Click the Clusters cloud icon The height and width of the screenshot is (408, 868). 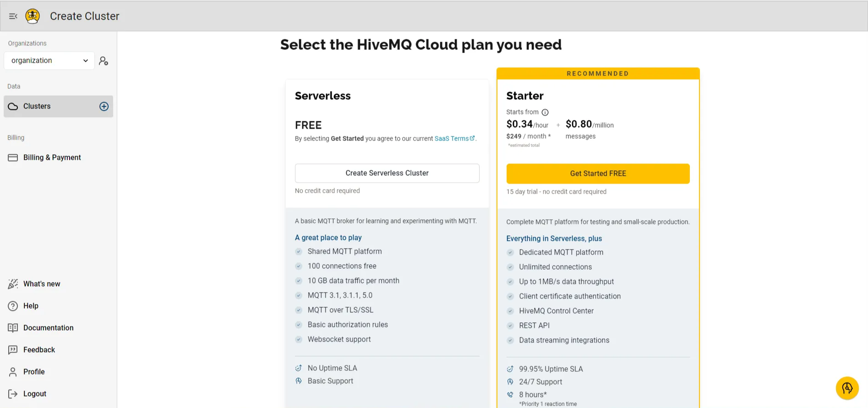pos(13,106)
